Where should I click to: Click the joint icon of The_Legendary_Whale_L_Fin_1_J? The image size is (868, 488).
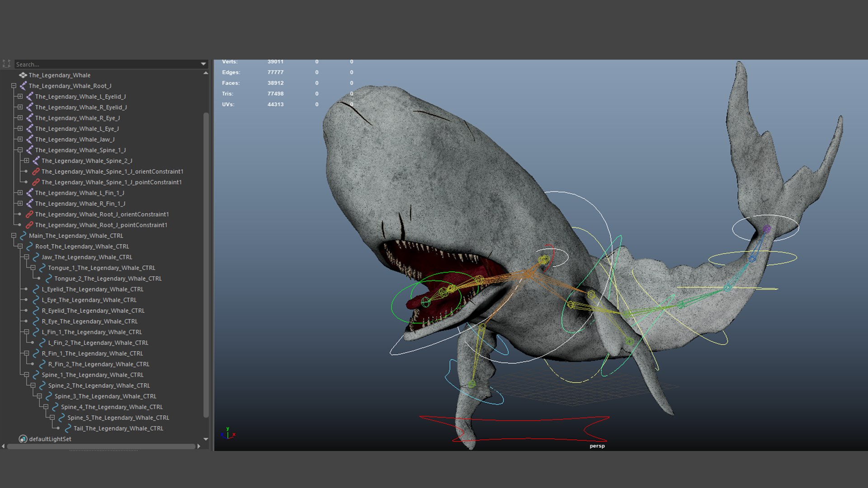(x=29, y=193)
